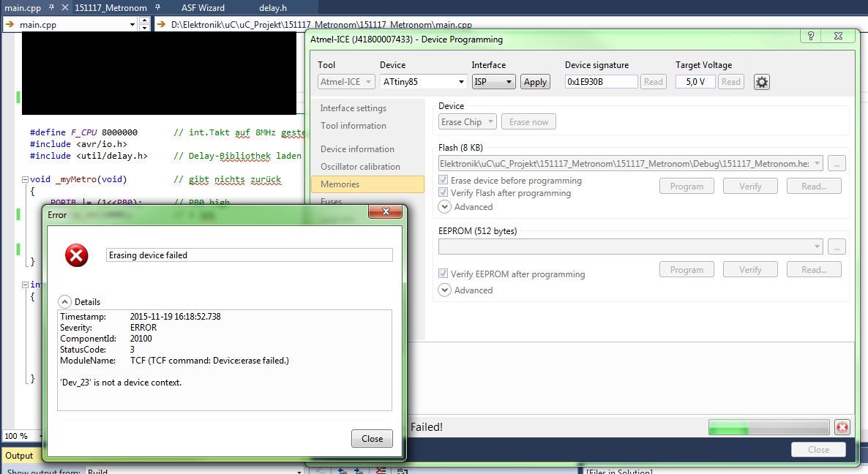The image size is (868, 474).
Task: Dismiss Error dialog with title bar X
Action: click(x=385, y=211)
